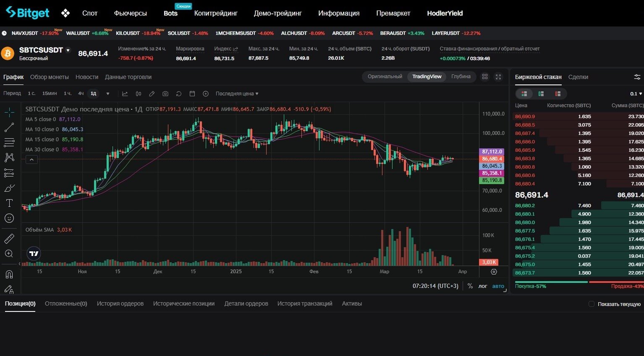This screenshot has width=644, height=356.
Task: Show only buy orders in order book
Action: pyautogui.click(x=541, y=94)
